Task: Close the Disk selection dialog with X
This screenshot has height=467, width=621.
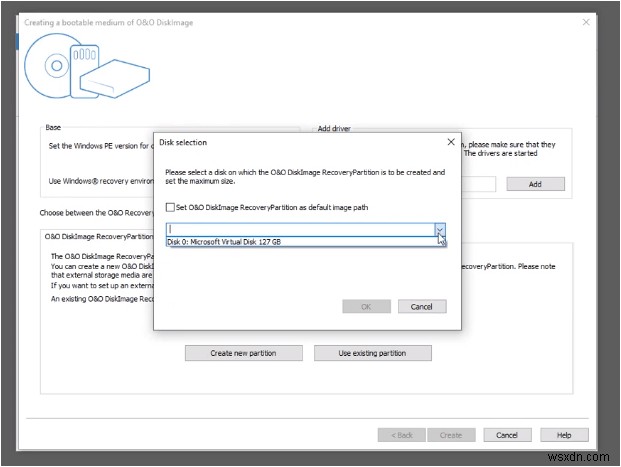Action: (x=451, y=142)
